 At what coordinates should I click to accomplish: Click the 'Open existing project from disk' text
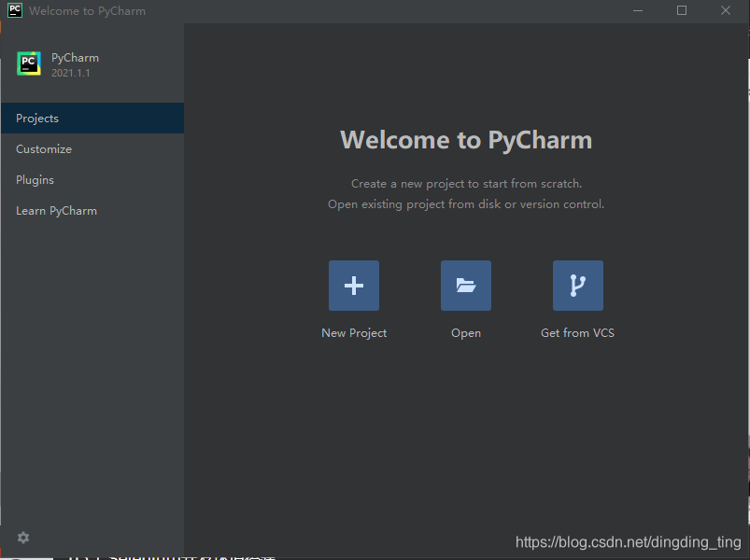[x=466, y=204]
